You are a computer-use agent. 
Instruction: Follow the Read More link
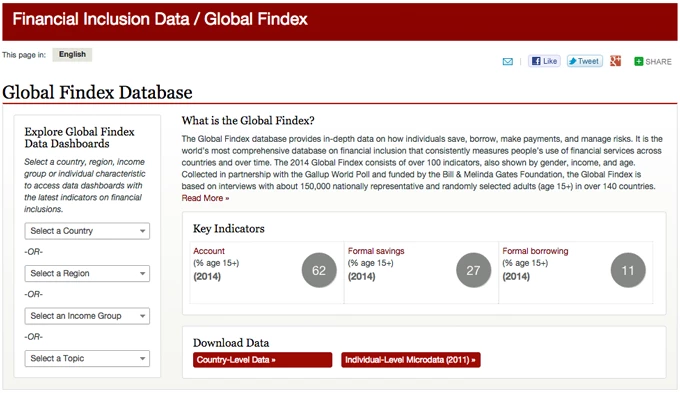pyautogui.click(x=205, y=198)
